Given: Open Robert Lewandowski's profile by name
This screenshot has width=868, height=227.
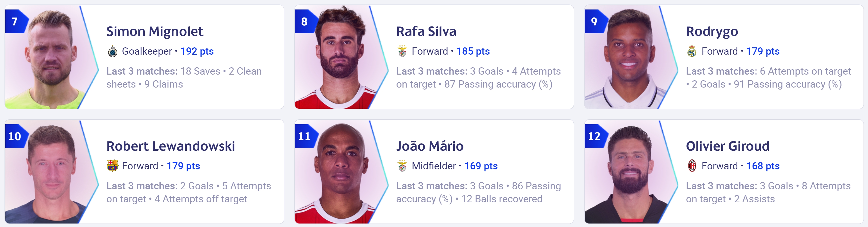Looking at the screenshot, I should pyautogui.click(x=171, y=146).
